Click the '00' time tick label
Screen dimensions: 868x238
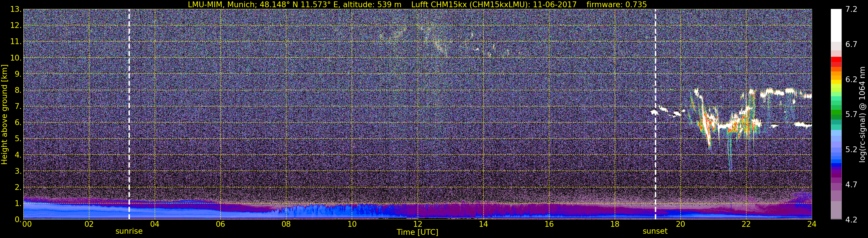27,224
